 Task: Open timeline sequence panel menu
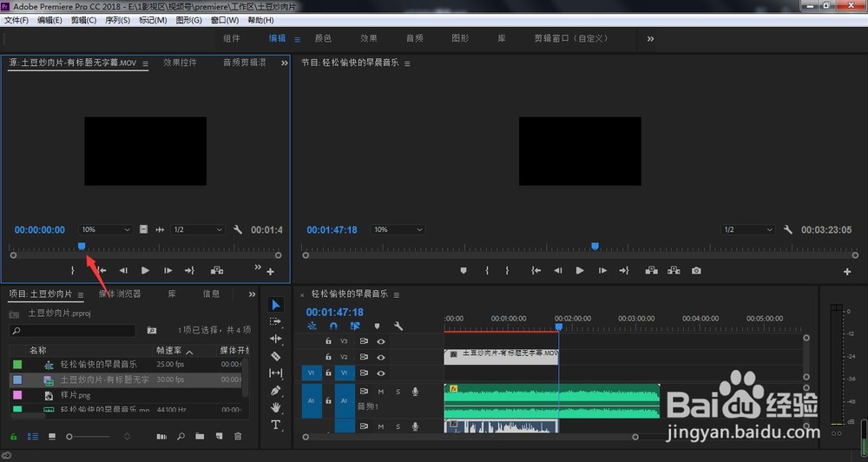click(x=397, y=294)
